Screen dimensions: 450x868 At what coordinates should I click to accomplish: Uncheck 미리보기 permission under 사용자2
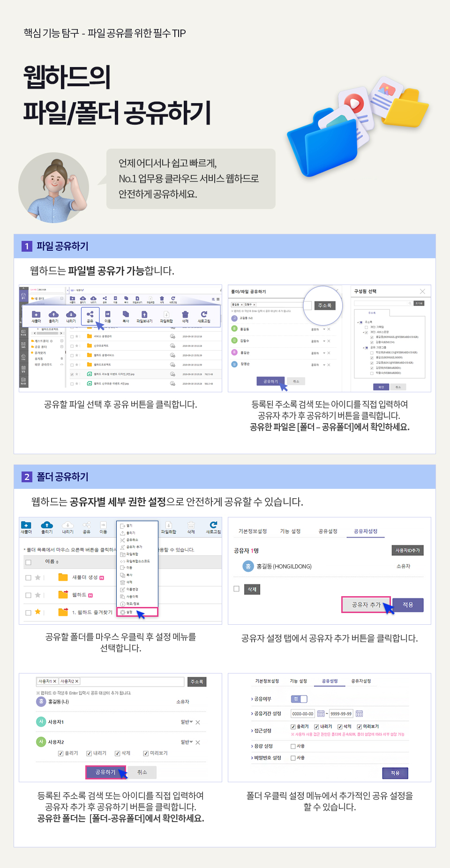pyautogui.click(x=146, y=754)
